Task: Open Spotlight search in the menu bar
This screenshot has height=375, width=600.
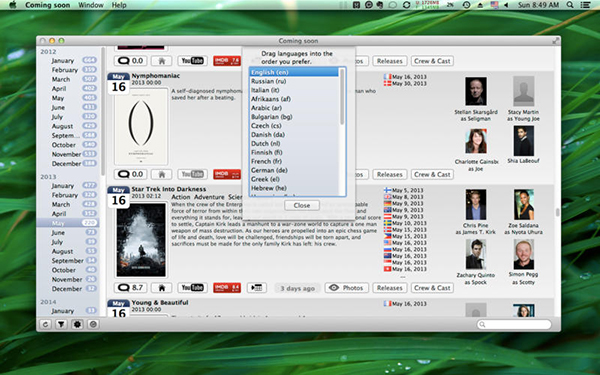Action: click(570, 5)
